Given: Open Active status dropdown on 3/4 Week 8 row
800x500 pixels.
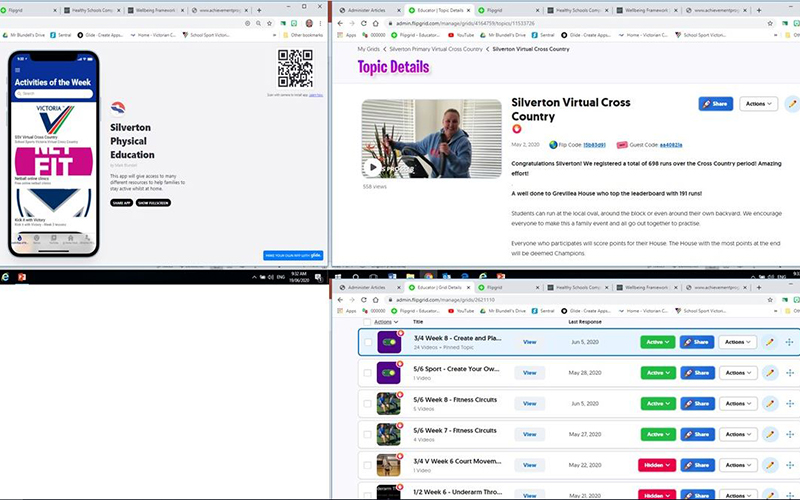Looking at the screenshot, I should pos(658,342).
